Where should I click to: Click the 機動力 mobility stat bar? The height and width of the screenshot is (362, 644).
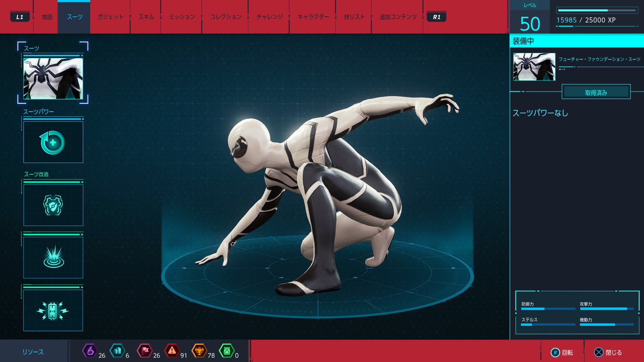(607, 325)
